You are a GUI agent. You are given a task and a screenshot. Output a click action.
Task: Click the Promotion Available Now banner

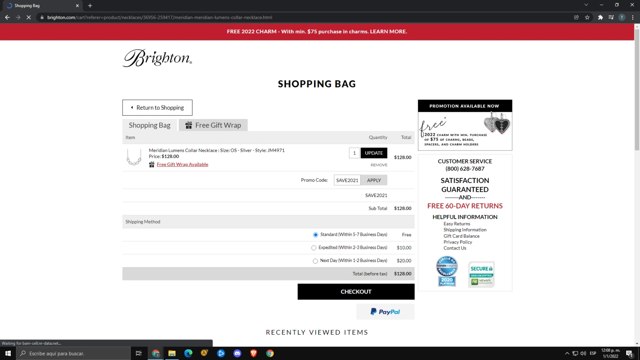point(465,125)
